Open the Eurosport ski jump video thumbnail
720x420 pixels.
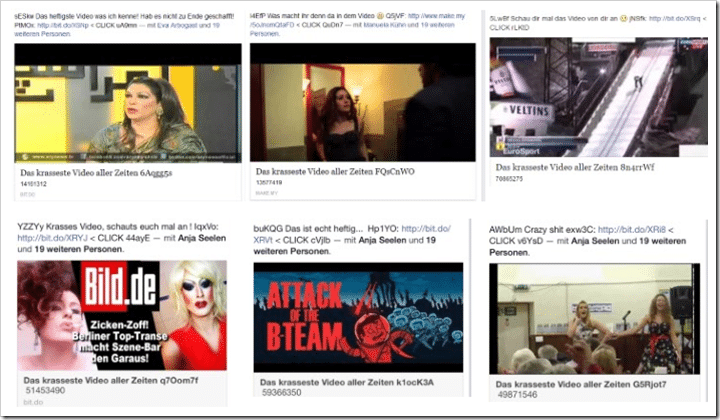click(598, 97)
